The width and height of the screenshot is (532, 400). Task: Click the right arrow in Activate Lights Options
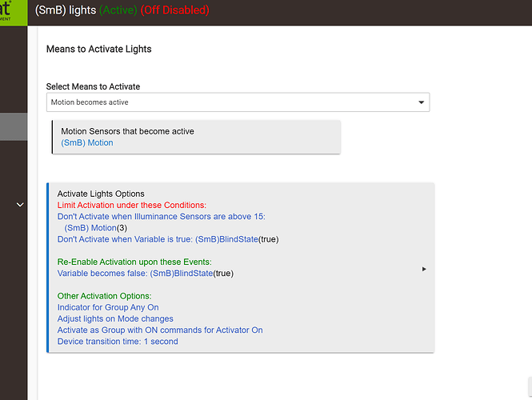click(424, 269)
